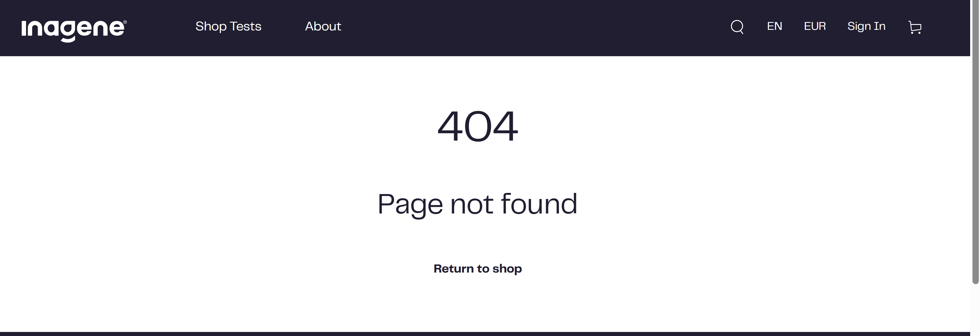Click the large 404 heading
Image resolution: width=980 pixels, height=336 pixels.
point(478,126)
